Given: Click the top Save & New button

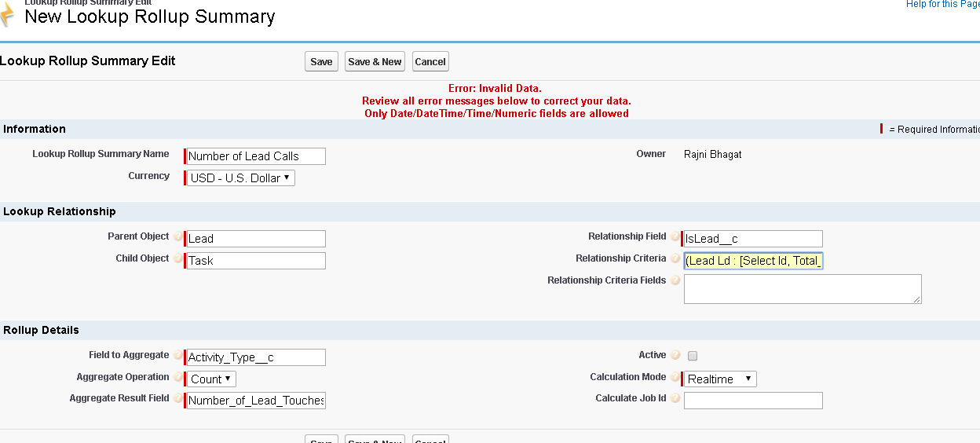Looking at the screenshot, I should tap(375, 62).
